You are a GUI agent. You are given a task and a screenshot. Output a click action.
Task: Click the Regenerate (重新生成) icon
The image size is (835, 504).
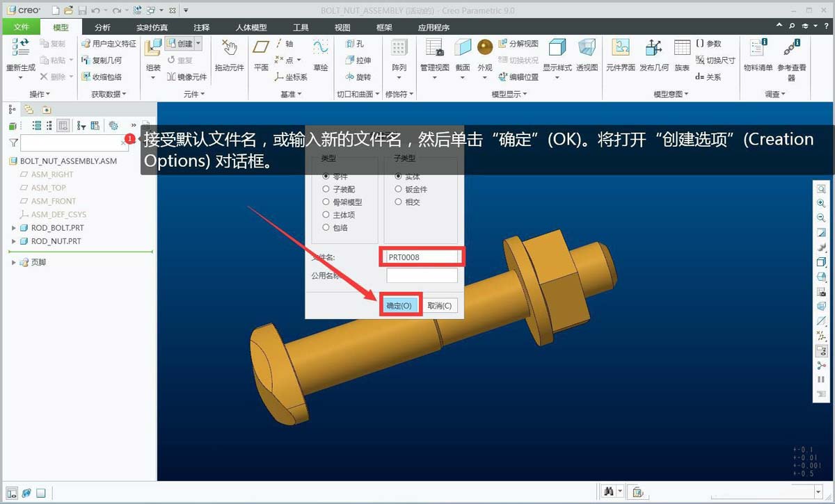pos(20,49)
